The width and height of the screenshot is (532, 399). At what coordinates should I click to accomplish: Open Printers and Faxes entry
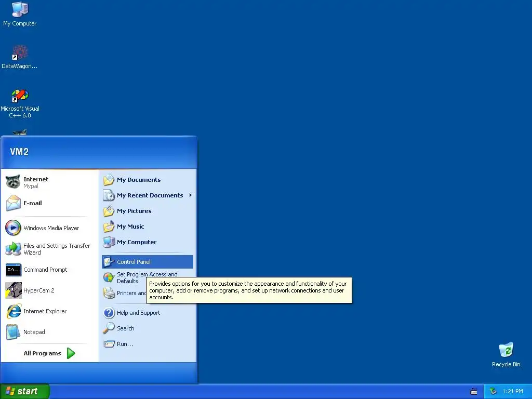[124, 293]
